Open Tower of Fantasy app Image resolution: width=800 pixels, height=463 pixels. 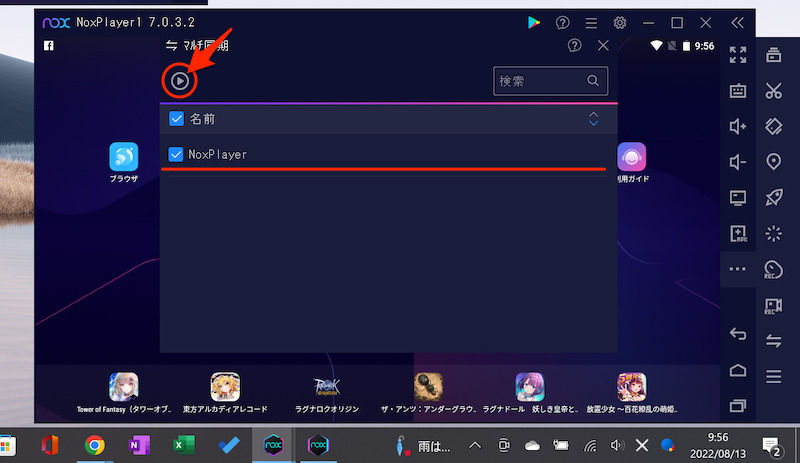(x=124, y=387)
